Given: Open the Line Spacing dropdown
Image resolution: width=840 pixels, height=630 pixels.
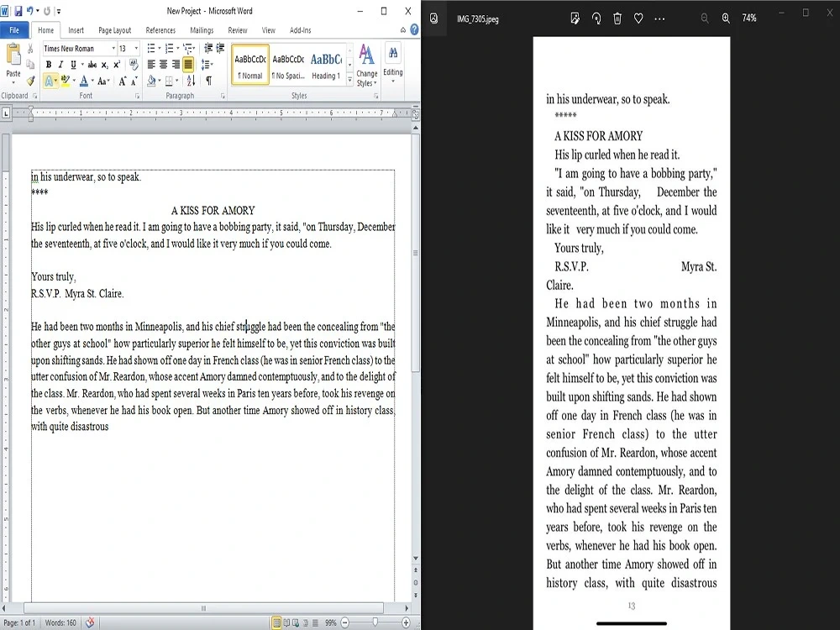Looking at the screenshot, I should coord(207,65).
